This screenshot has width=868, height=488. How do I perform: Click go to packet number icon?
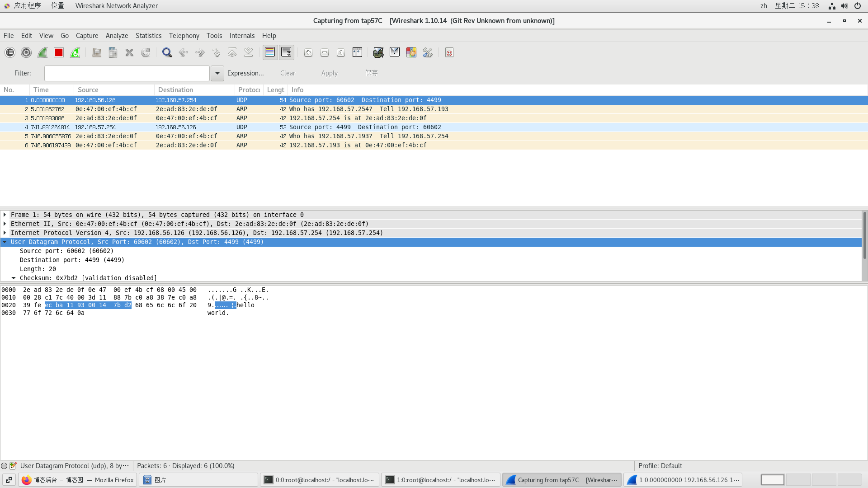tap(216, 52)
